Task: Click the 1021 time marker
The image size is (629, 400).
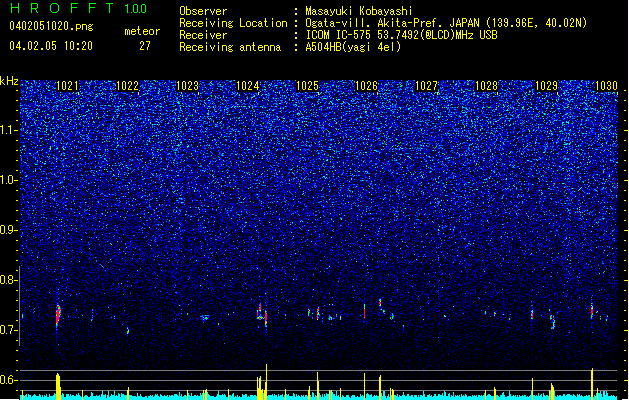Action: tap(67, 86)
